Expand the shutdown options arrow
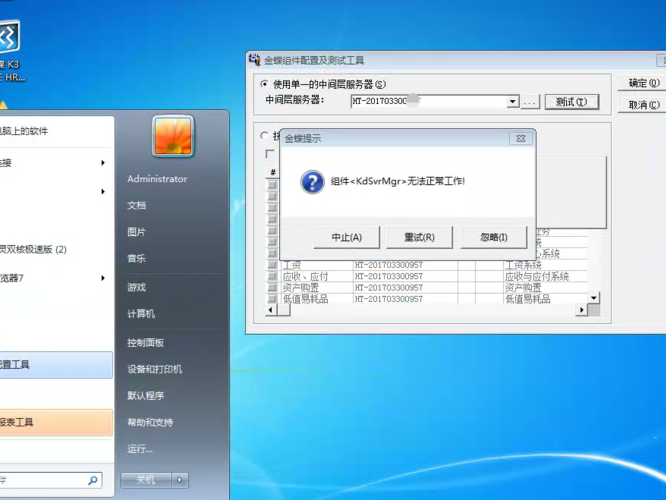Screen dimensions: 666x500 pyautogui.click(x=180, y=480)
